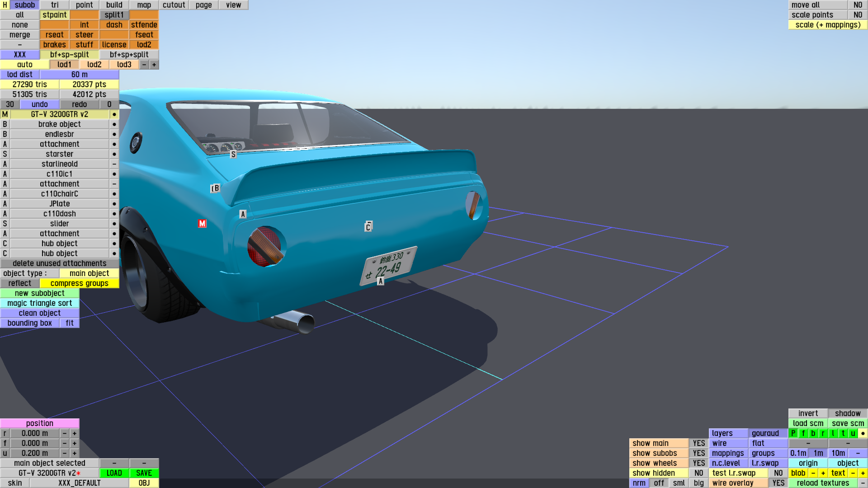Switch to the map tab
This screenshot has width=868, height=488.
pyautogui.click(x=144, y=5)
